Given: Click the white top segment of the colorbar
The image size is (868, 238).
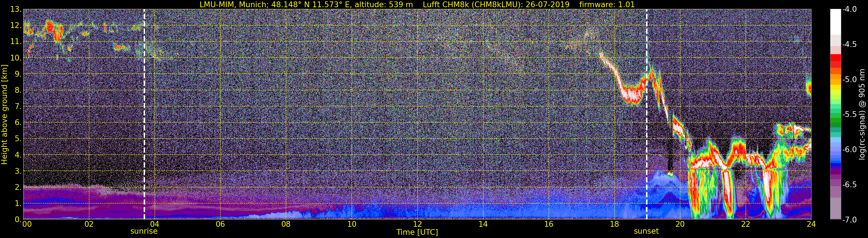Looking at the screenshot, I should click(x=835, y=22).
